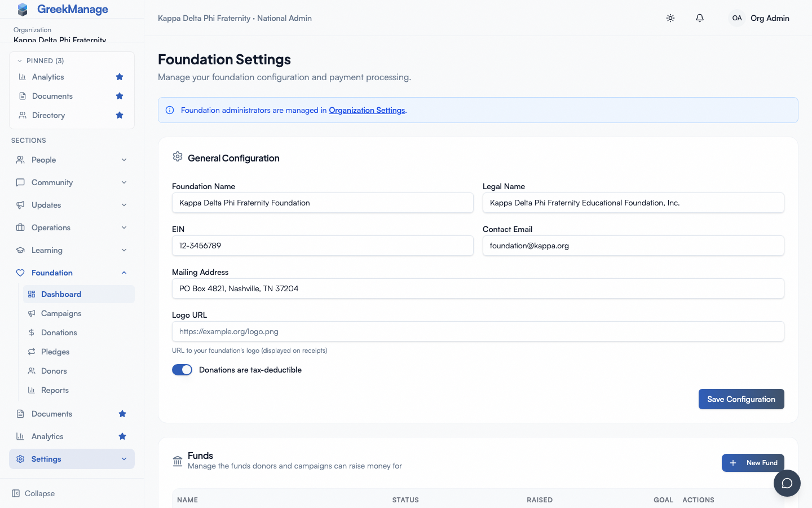Click the Foundation heart icon
Screen dimensions: 812x508
(x=20, y=273)
